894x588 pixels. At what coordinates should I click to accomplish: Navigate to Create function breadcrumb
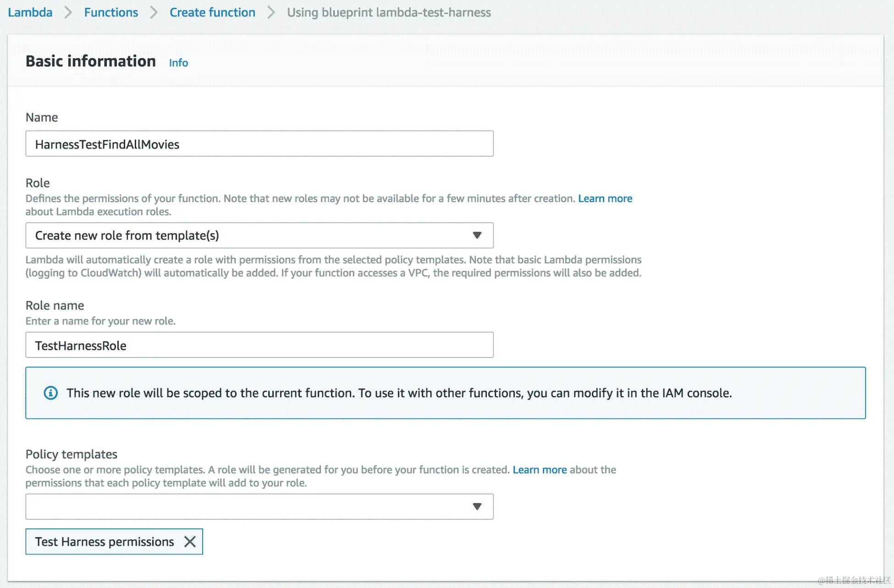[212, 12]
